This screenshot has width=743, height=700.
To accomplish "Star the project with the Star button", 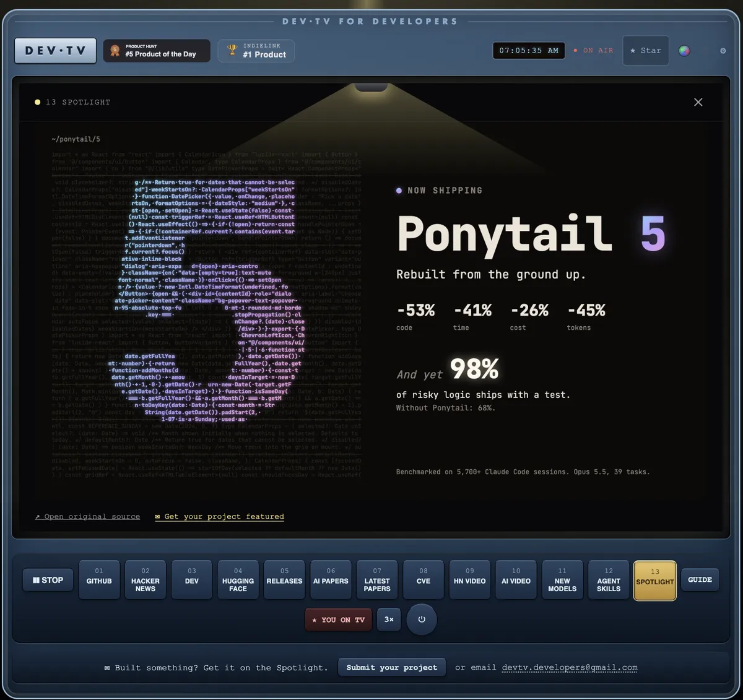I will pyautogui.click(x=646, y=51).
